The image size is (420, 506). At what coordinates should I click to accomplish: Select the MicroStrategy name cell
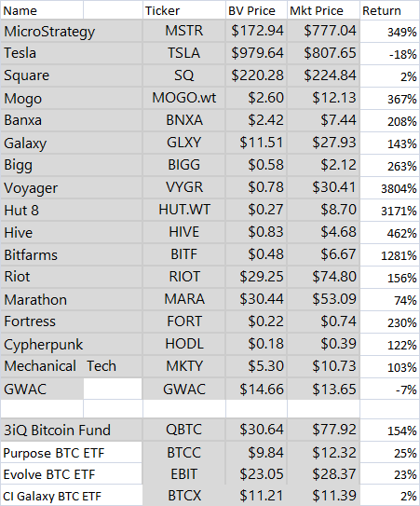coord(72,31)
